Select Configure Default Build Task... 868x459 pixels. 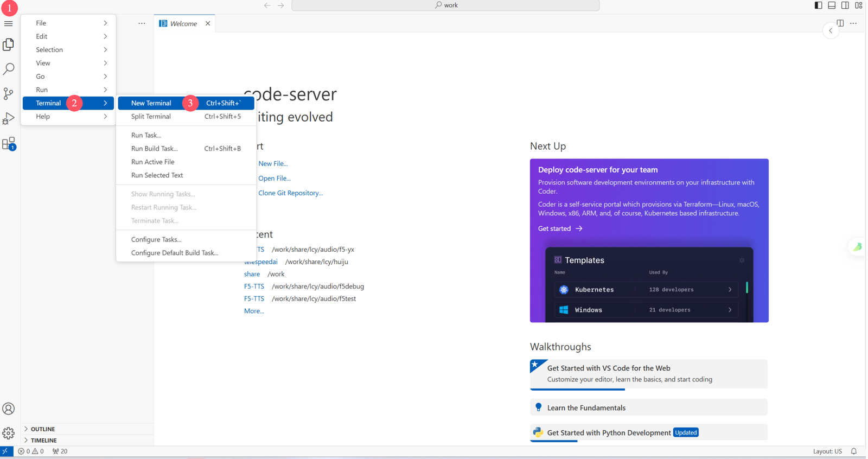pyautogui.click(x=186, y=253)
